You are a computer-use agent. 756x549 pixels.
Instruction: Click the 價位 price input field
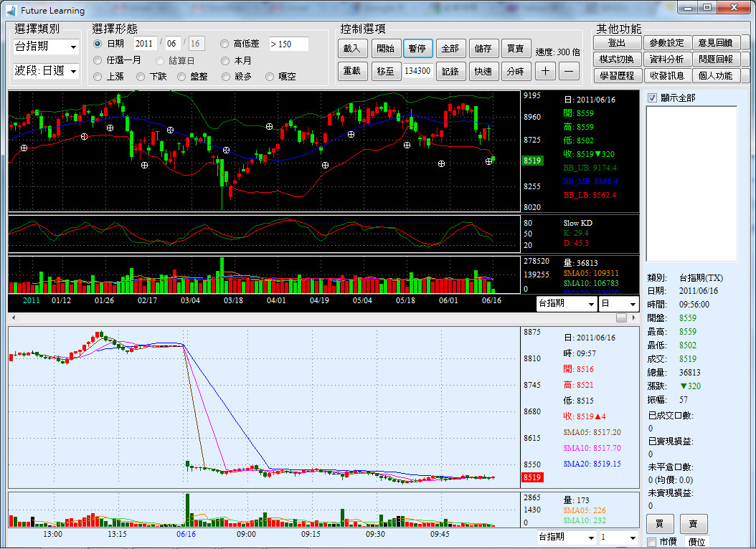[696, 543]
